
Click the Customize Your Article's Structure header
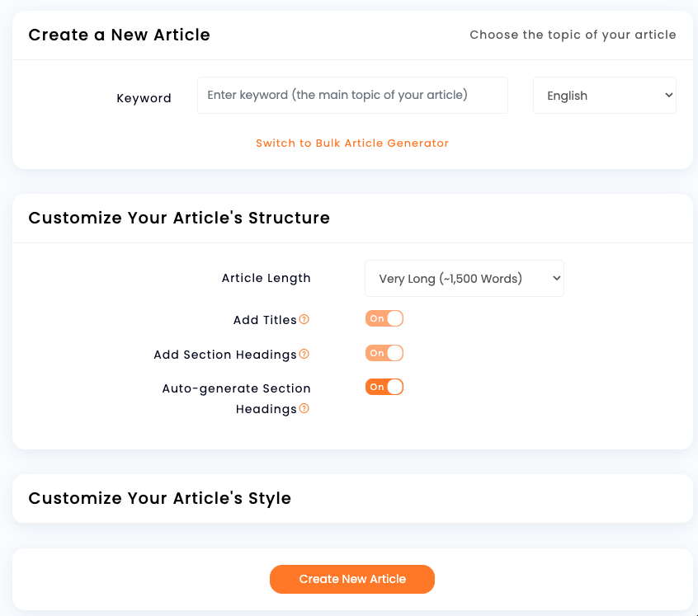tap(179, 218)
